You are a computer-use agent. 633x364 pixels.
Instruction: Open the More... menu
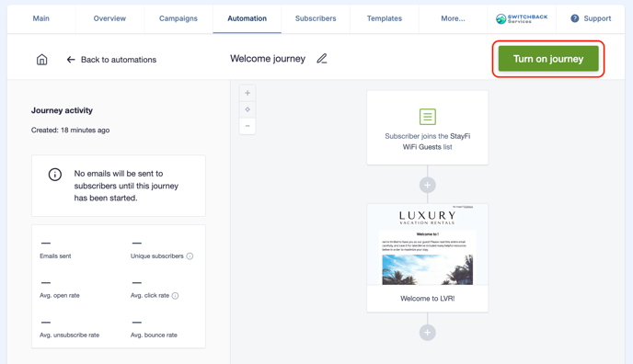point(453,18)
